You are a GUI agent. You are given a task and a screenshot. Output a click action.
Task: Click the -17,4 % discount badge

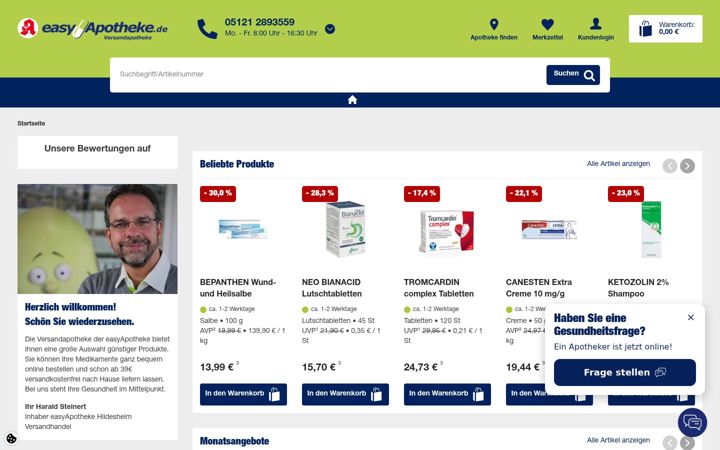point(422,193)
